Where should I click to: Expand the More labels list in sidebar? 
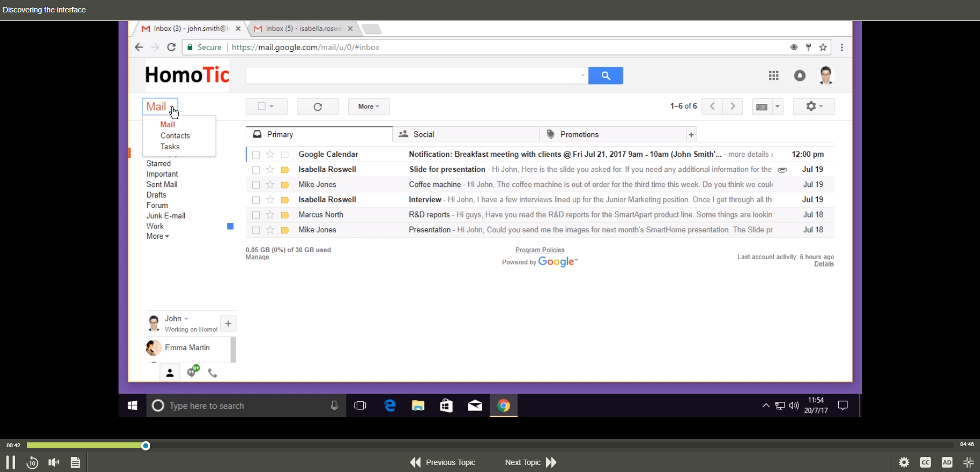[157, 237]
